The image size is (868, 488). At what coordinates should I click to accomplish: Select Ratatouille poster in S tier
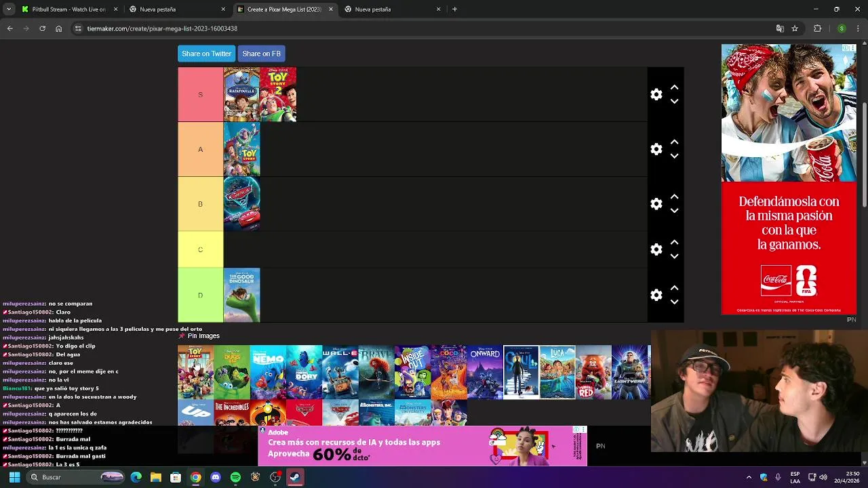point(241,94)
